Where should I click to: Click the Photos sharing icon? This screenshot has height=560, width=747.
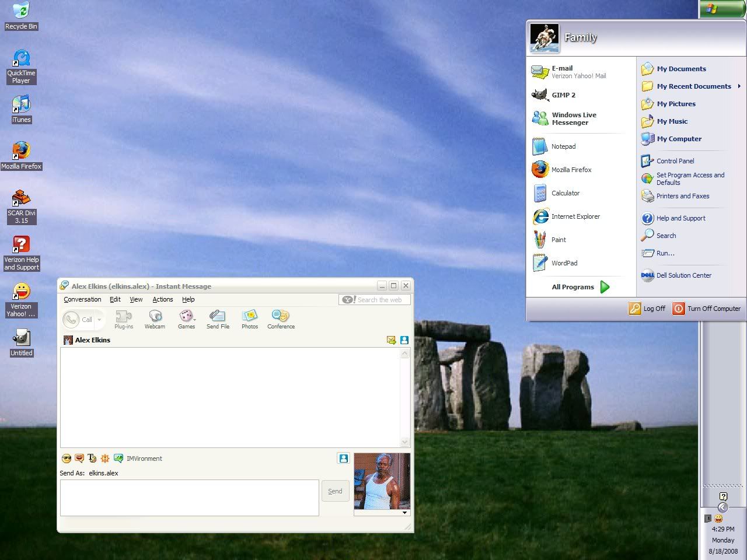coord(250,319)
